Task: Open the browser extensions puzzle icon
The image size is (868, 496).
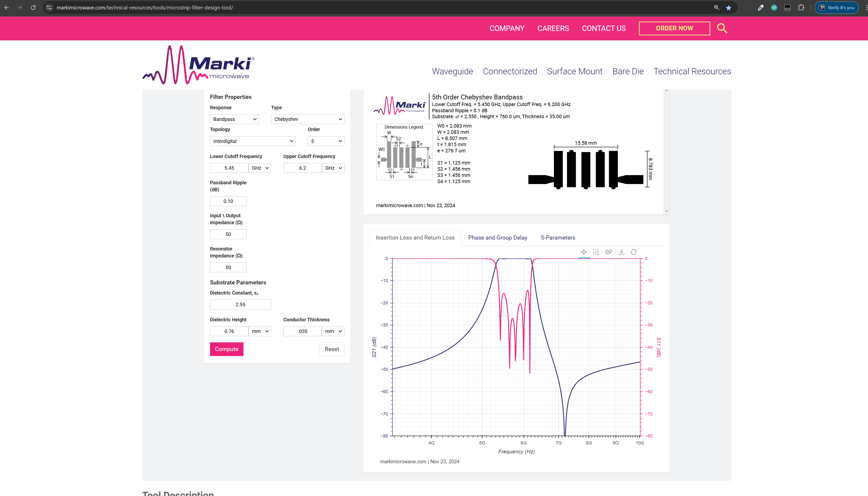Action: click(801, 7)
